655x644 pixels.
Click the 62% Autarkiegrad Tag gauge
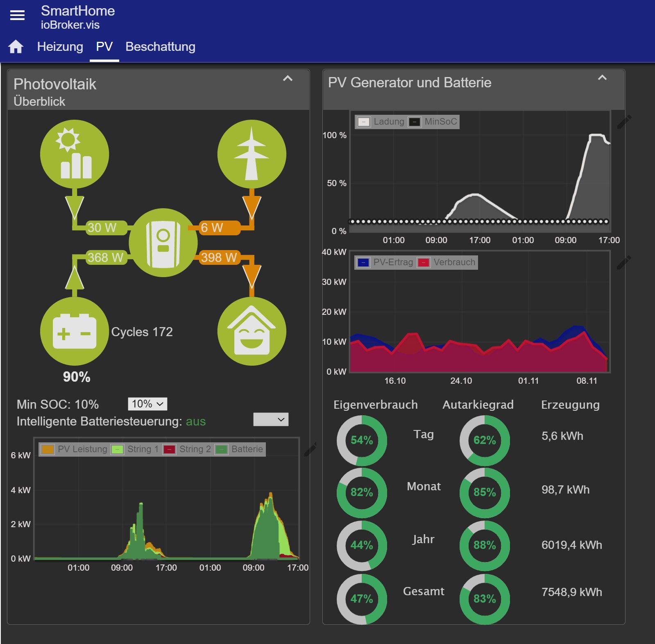click(x=485, y=440)
